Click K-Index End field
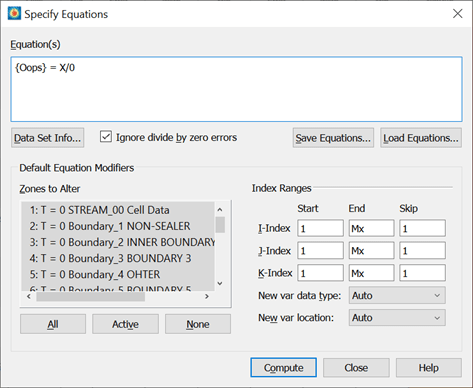 coord(371,273)
